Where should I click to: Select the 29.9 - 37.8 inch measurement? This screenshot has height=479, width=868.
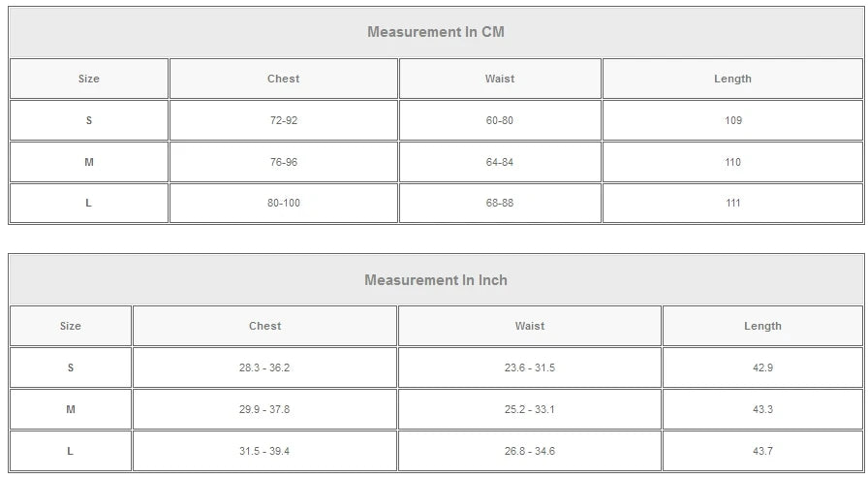tap(264, 410)
